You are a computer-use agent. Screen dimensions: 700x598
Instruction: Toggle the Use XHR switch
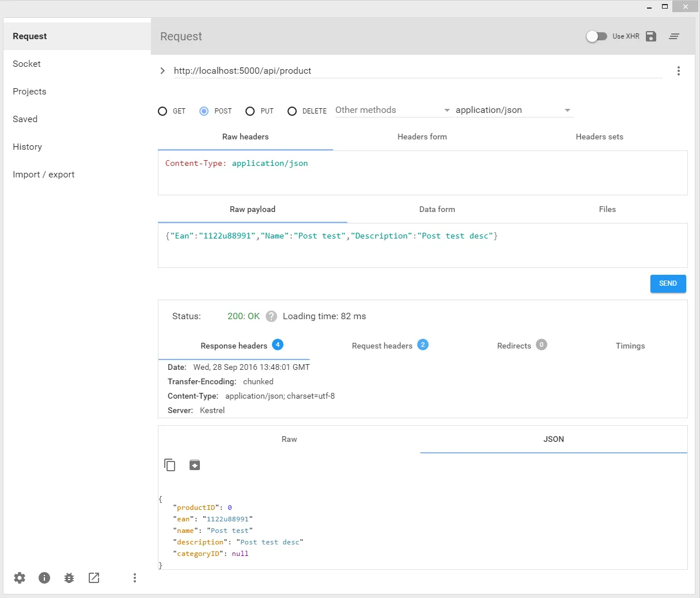pos(596,36)
